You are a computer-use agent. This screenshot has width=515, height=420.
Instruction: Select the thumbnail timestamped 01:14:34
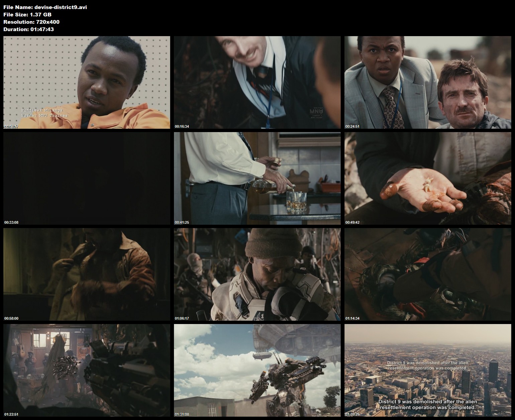[x=428, y=275]
